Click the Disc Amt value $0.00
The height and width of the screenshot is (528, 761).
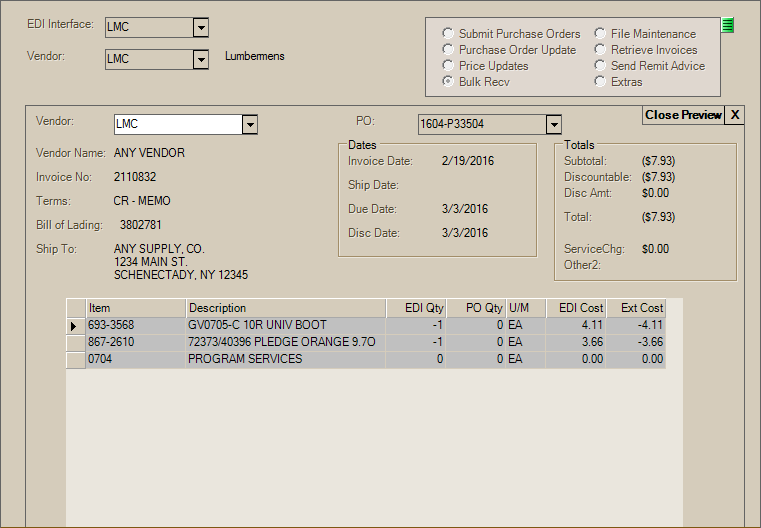tap(655, 193)
